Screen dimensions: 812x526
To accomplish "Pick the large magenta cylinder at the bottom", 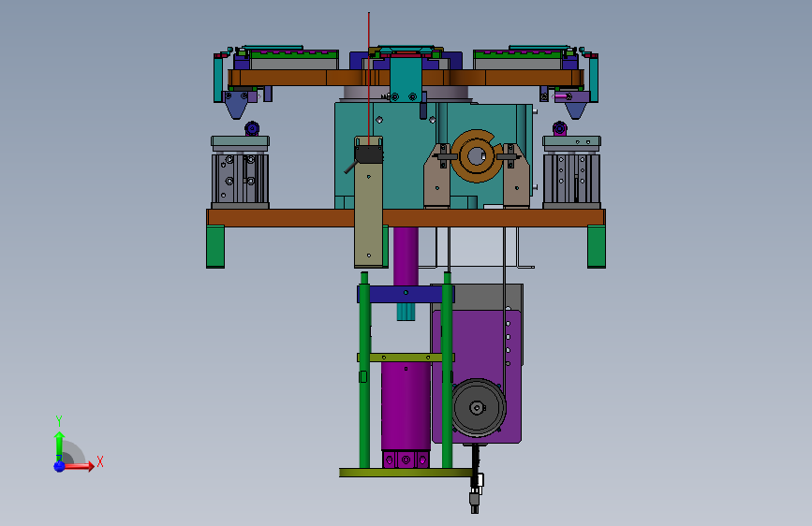I will [x=406, y=406].
